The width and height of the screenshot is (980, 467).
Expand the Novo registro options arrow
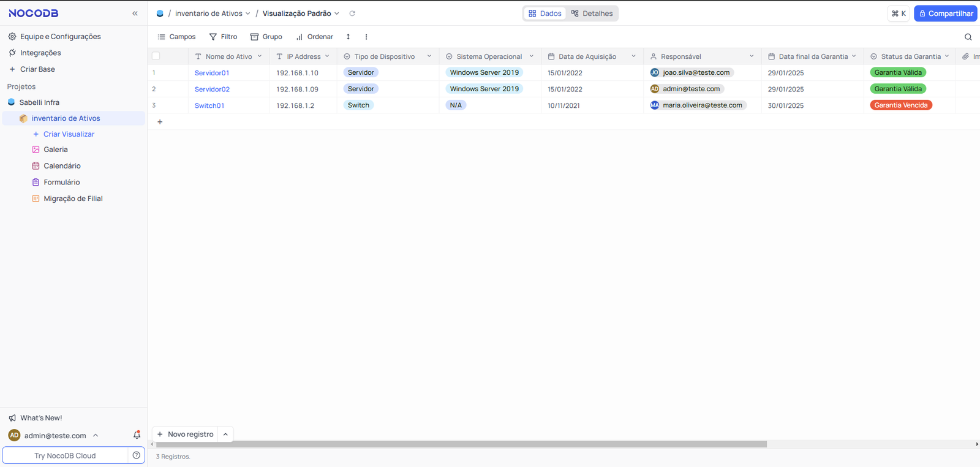[225, 435]
